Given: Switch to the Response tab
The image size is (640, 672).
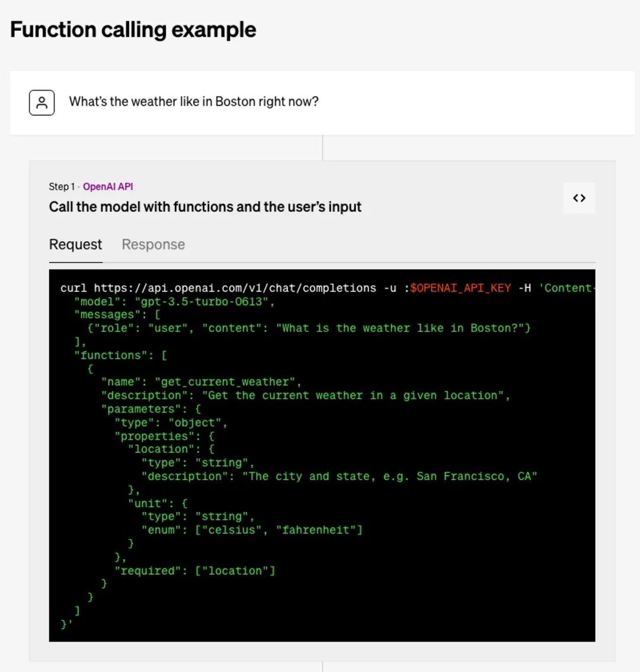Looking at the screenshot, I should (153, 244).
